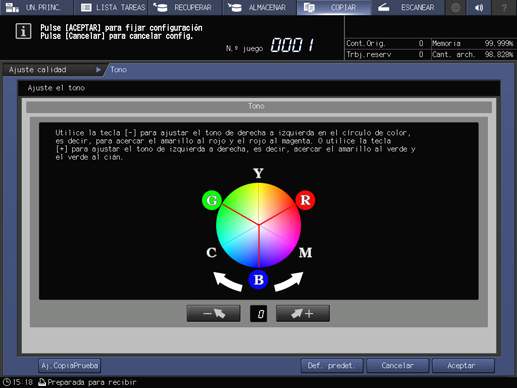The image size is (517, 388).
Task: Click the information icon beside instructions
Action: [23, 31]
